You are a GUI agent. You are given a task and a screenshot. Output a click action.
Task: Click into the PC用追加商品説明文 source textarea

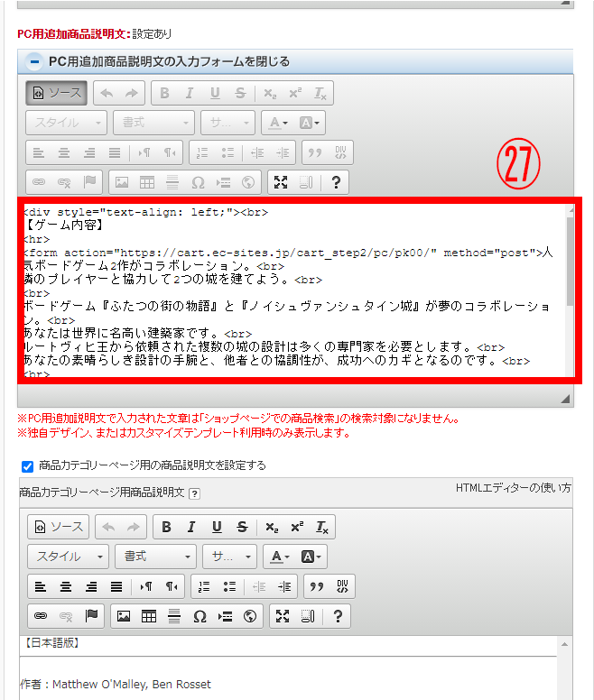294,290
